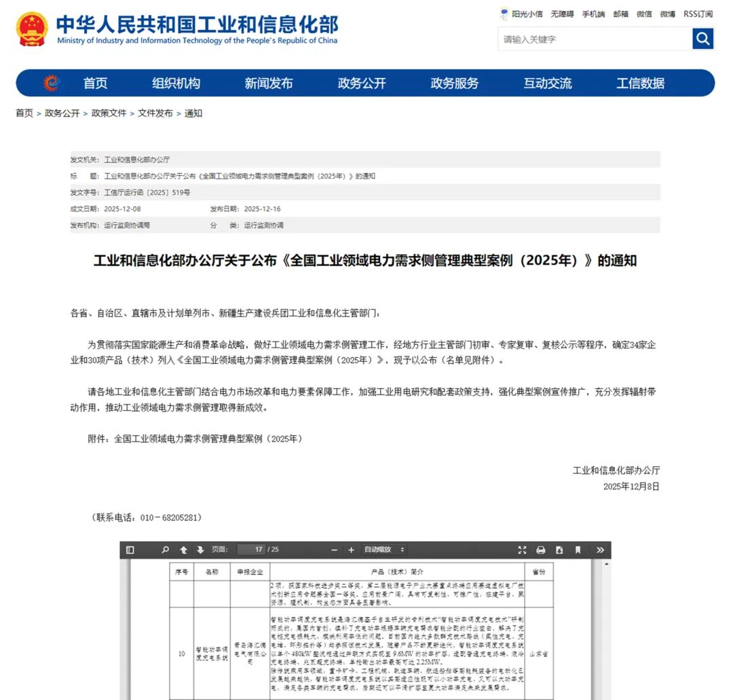Download the PDF attachment
The image size is (733, 700).
pyautogui.click(x=559, y=550)
